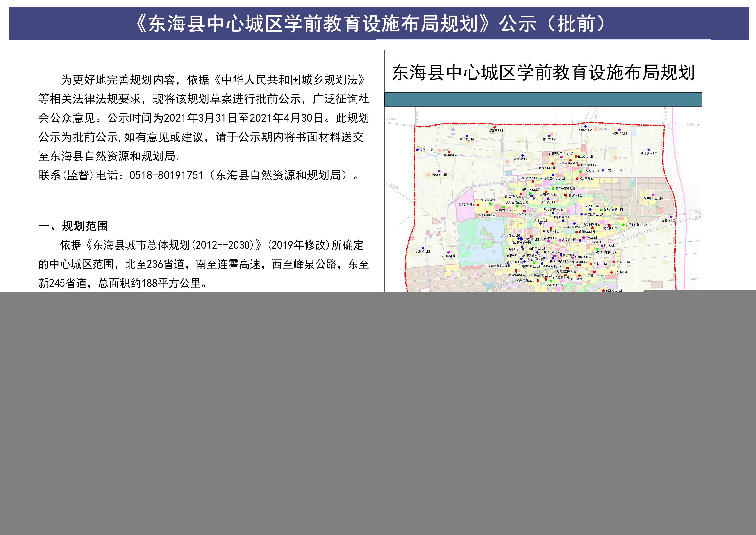756x535 pixels.
Task: Click the red dot beside 麻汪幼儿园
Action: coord(495,127)
